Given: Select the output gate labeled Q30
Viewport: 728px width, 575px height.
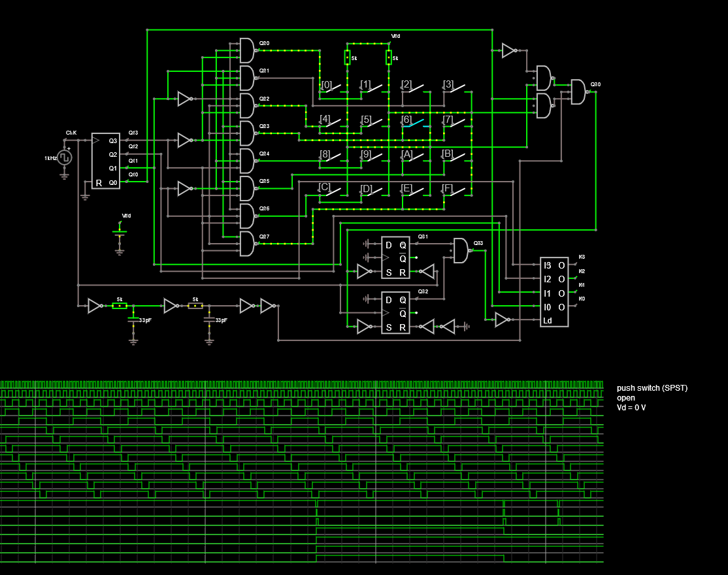Looking at the screenshot, I should [578, 92].
